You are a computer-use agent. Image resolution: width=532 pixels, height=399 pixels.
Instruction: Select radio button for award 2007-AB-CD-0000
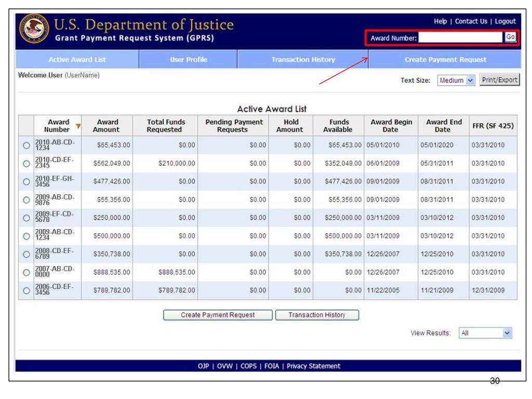[x=26, y=272]
